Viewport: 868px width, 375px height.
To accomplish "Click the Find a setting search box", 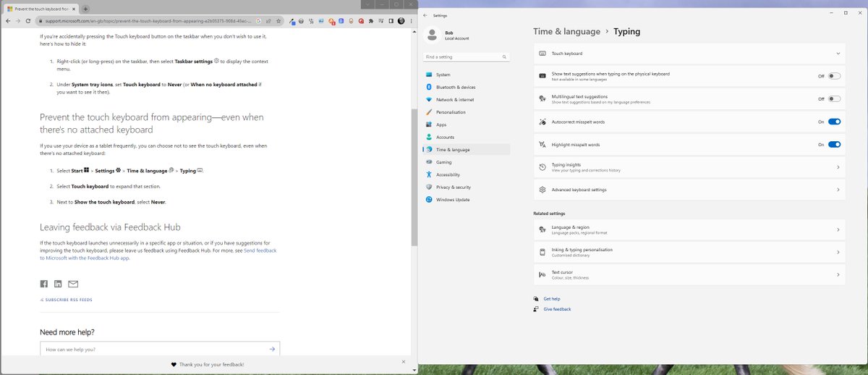I will pyautogui.click(x=467, y=56).
